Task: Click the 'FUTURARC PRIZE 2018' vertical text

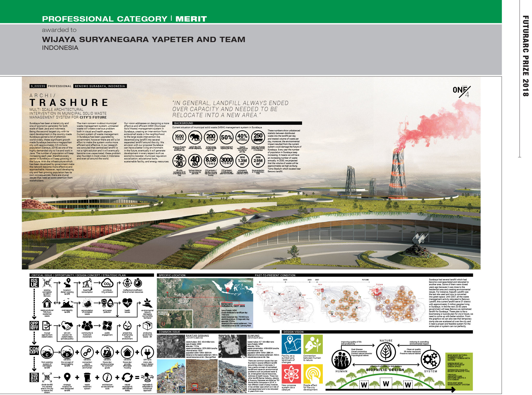Action: (x=525, y=56)
